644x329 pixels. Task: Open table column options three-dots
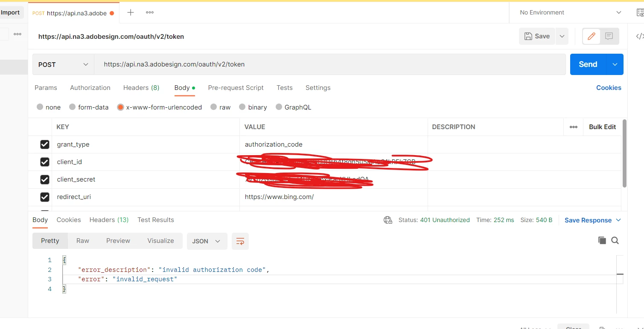pos(574,127)
